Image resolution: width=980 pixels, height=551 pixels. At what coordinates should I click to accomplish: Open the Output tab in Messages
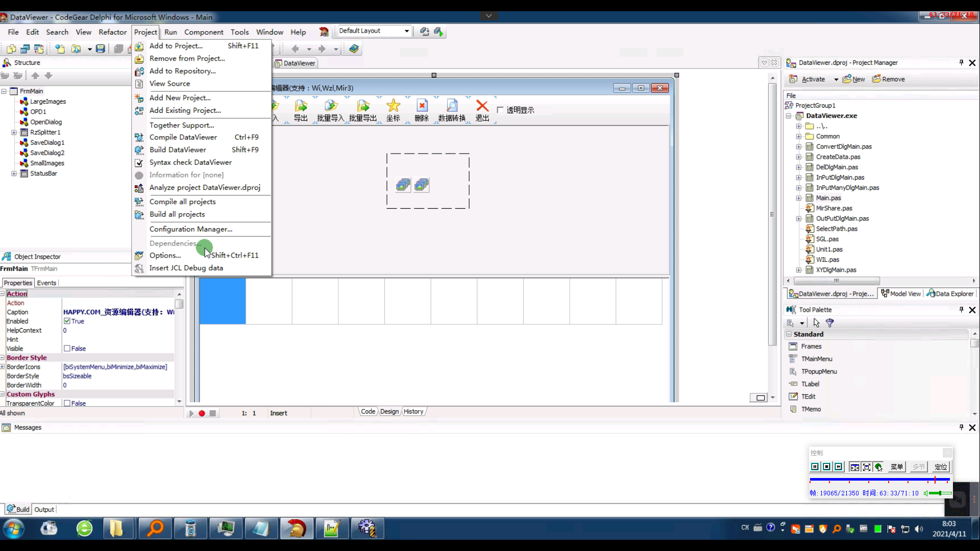[x=44, y=510]
